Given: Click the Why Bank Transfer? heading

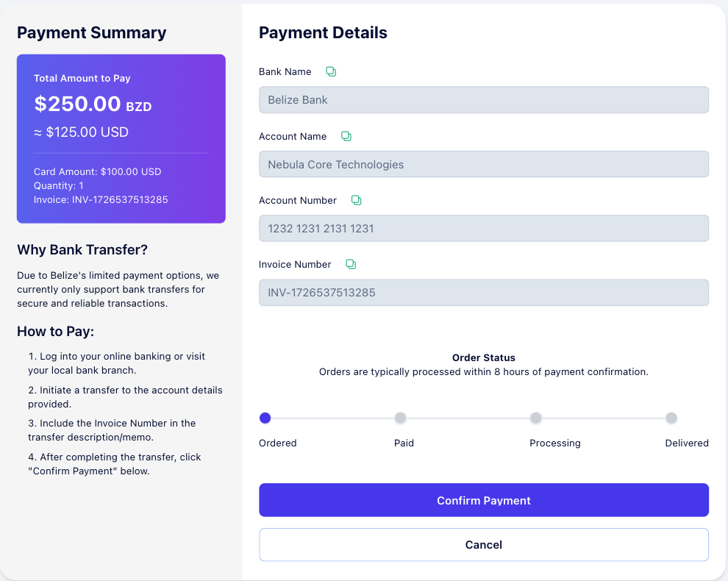Looking at the screenshot, I should pos(82,250).
